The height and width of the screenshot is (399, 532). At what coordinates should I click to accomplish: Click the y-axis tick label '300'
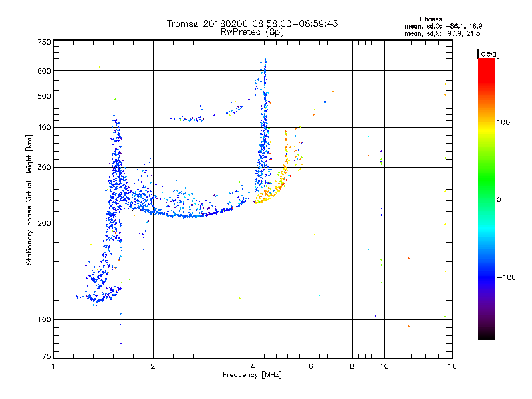pyautogui.click(x=44, y=168)
